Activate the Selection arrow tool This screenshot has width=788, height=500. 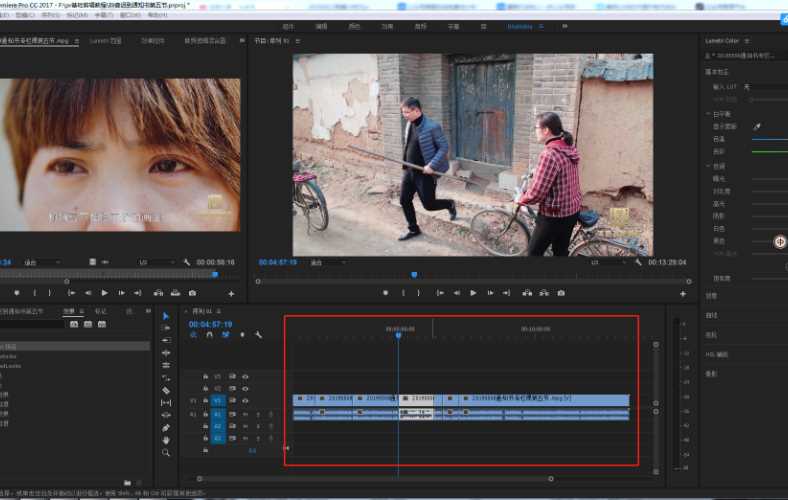pyautogui.click(x=166, y=316)
